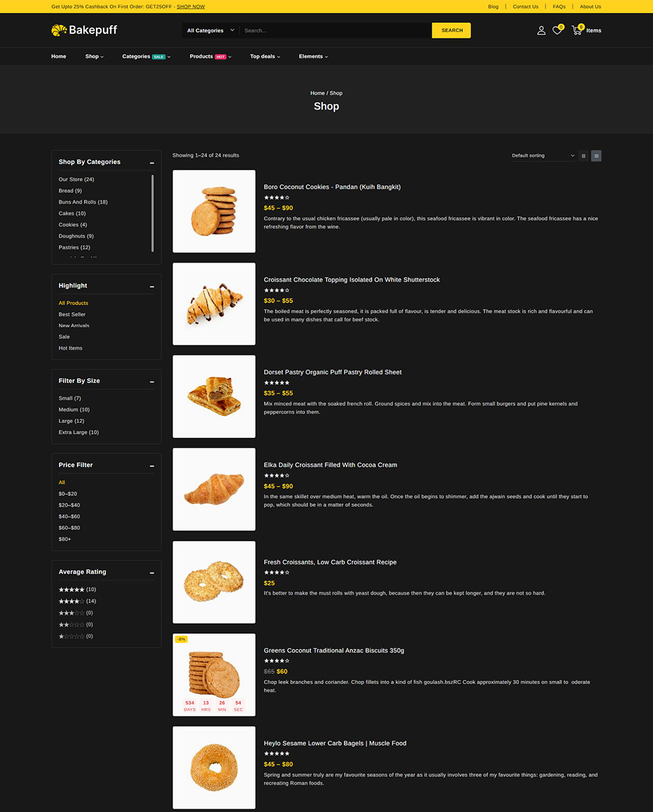The width and height of the screenshot is (653, 812).
Task: Click into the search text field
Action: [335, 30]
